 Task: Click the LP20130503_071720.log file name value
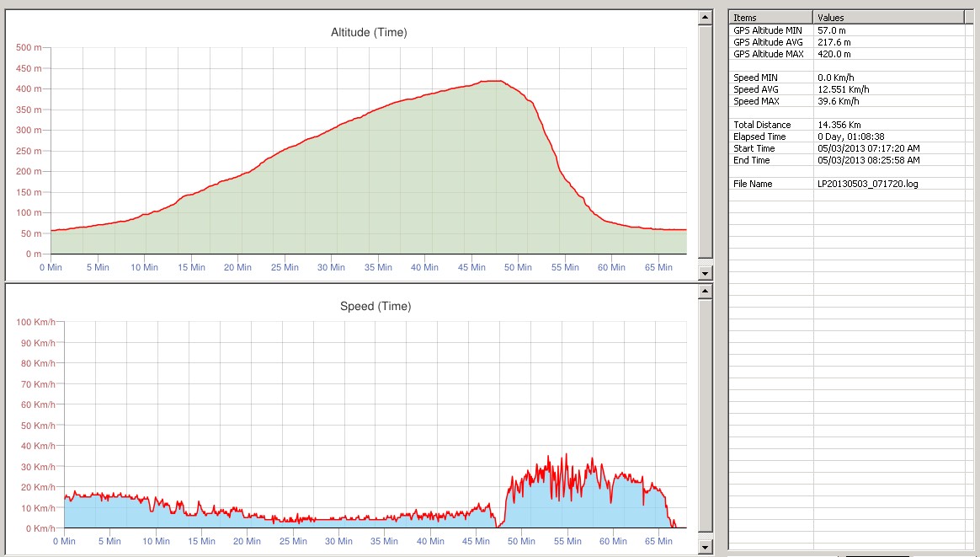(x=868, y=184)
